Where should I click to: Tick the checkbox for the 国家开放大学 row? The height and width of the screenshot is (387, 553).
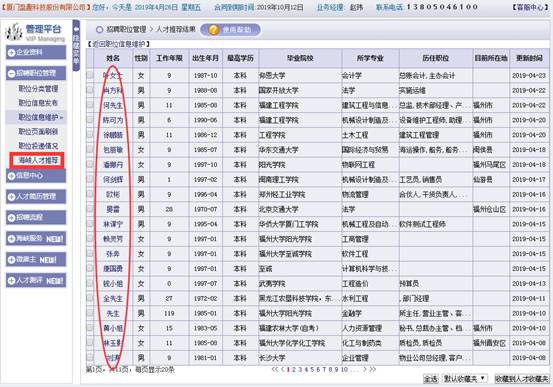tap(90, 90)
